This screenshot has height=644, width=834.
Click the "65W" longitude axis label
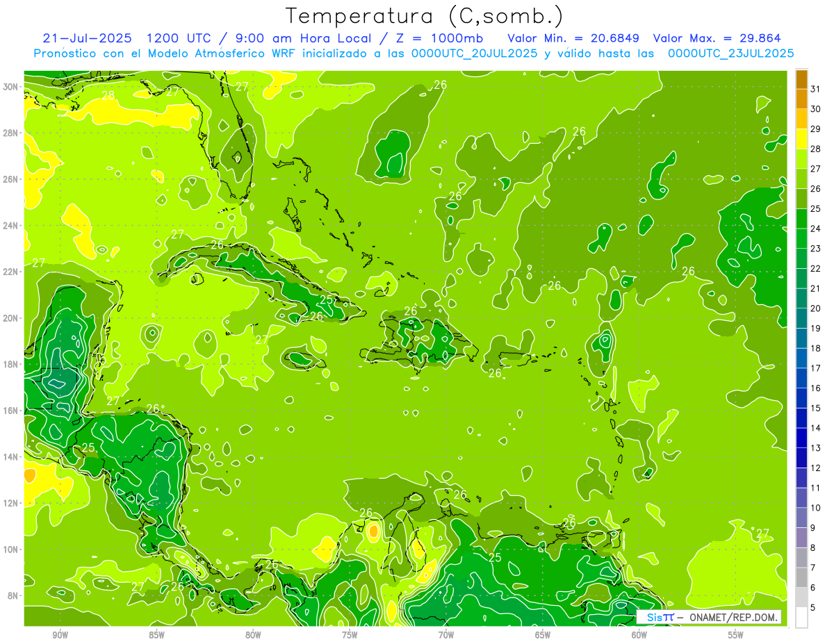point(543,635)
